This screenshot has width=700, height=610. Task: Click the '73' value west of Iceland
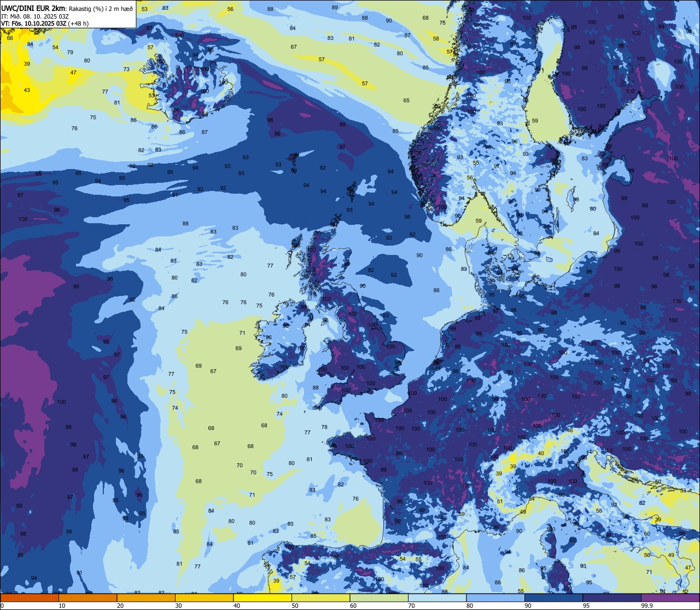point(126,69)
